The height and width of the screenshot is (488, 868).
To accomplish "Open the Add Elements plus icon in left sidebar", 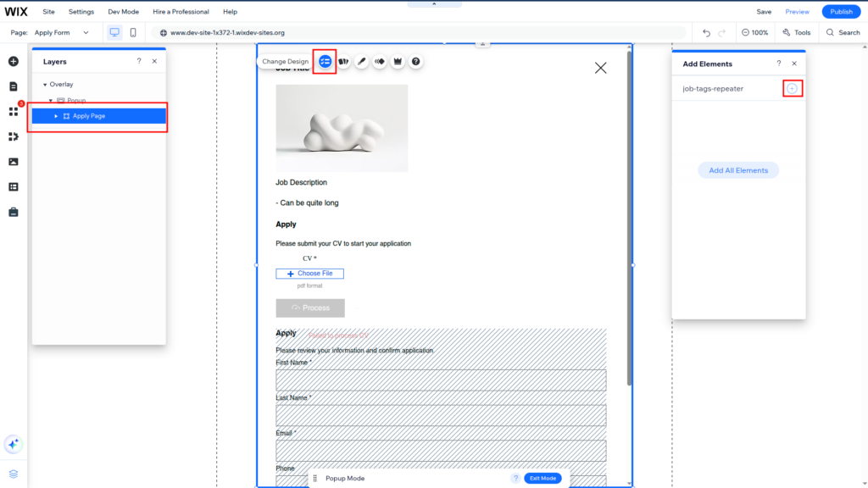I will 13,62.
